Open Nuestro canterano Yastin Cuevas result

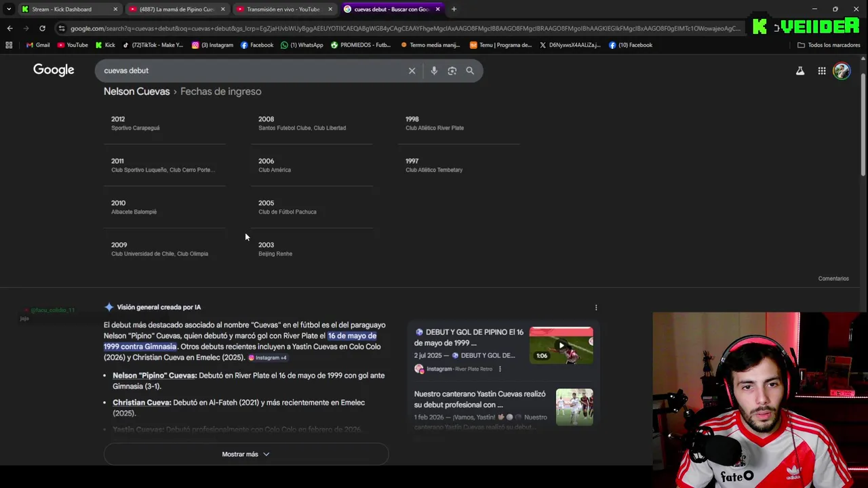[480, 399]
